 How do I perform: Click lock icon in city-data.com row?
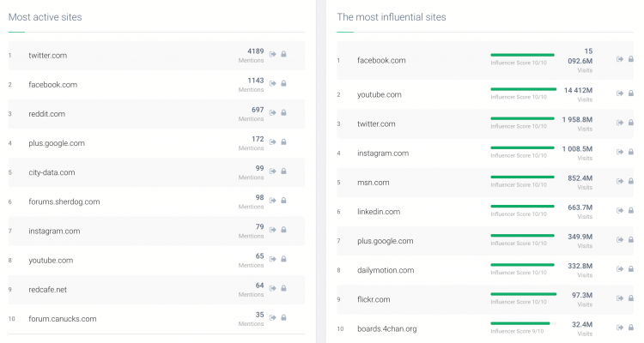[x=283, y=171]
